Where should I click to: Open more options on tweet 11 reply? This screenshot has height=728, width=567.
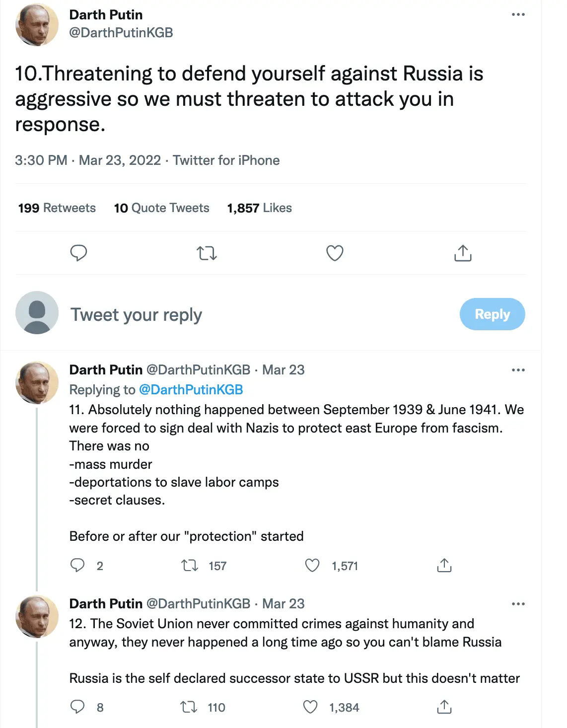pos(518,370)
